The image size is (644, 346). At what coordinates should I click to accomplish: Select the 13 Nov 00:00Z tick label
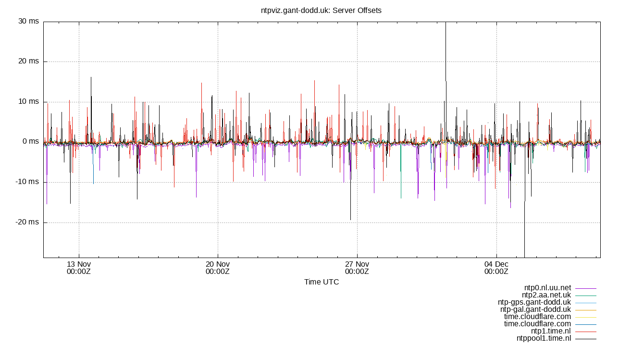tap(80, 268)
